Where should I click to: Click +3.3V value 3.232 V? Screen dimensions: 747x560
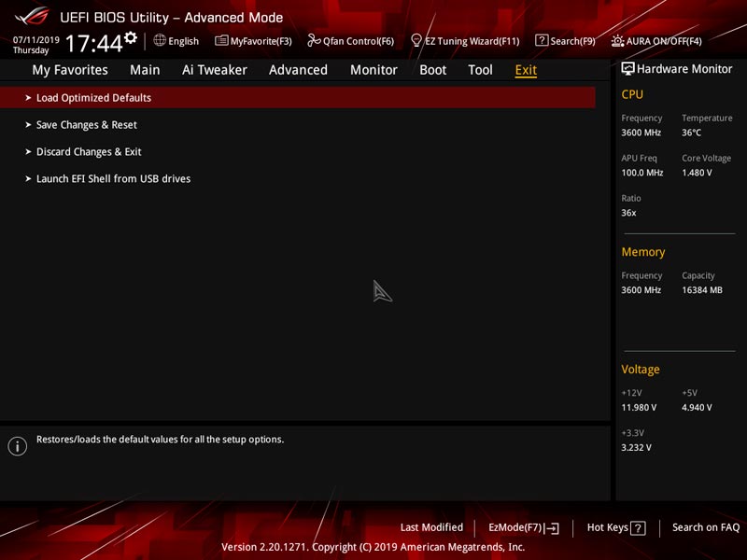click(637, 448)
